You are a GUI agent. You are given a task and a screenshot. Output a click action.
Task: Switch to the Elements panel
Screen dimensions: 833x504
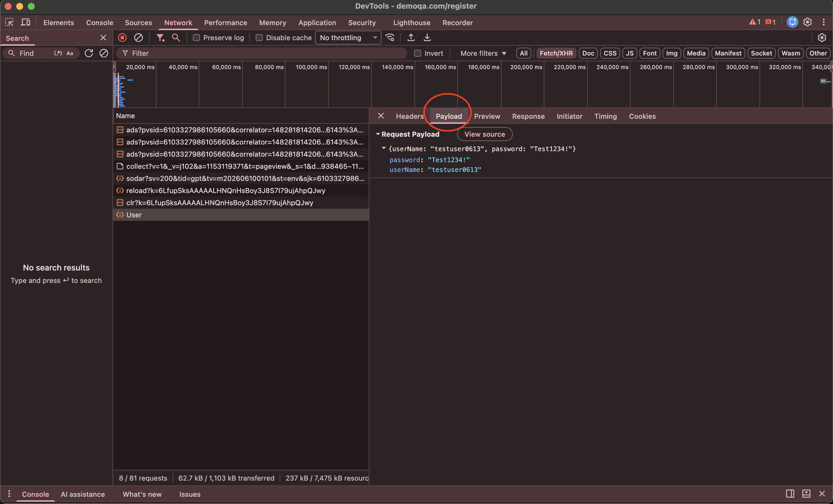tap(58, 22)
